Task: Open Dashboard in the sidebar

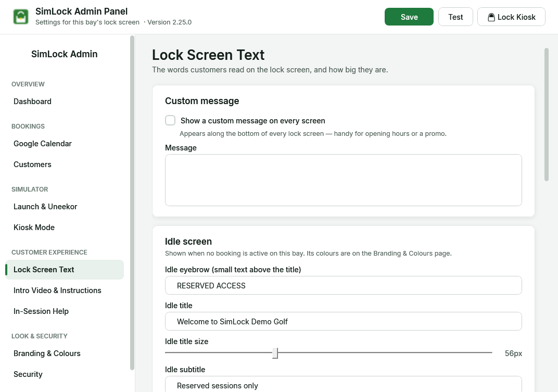Action: (65, 102)
